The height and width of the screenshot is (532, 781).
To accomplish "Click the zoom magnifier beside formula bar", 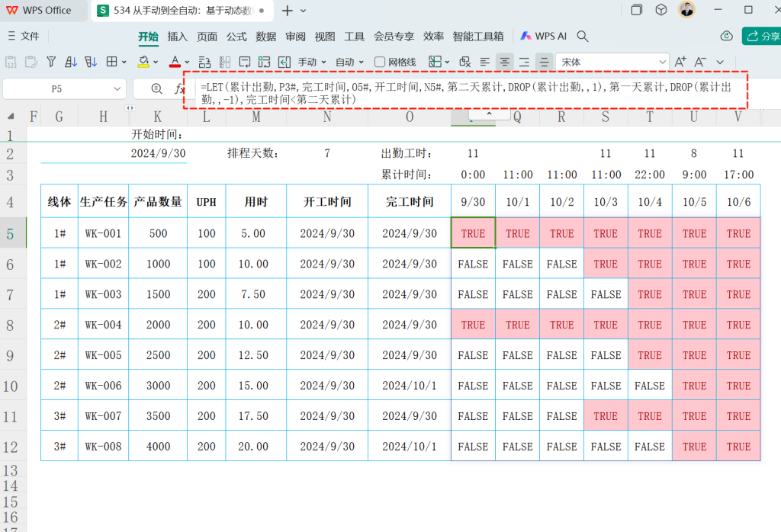I will click(156, 88).
